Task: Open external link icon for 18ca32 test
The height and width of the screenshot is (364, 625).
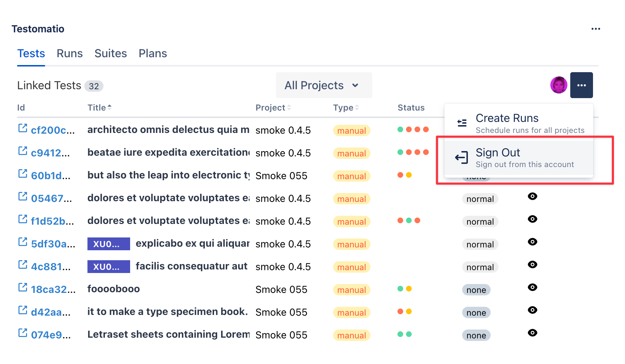Action: (x=23, y=288)
